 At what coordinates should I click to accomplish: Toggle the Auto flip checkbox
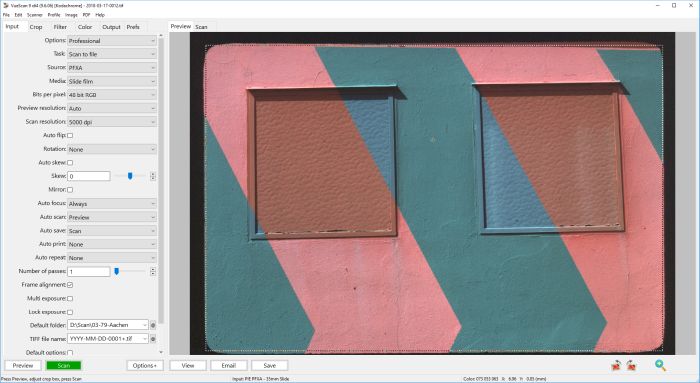(x=70, y=135)
